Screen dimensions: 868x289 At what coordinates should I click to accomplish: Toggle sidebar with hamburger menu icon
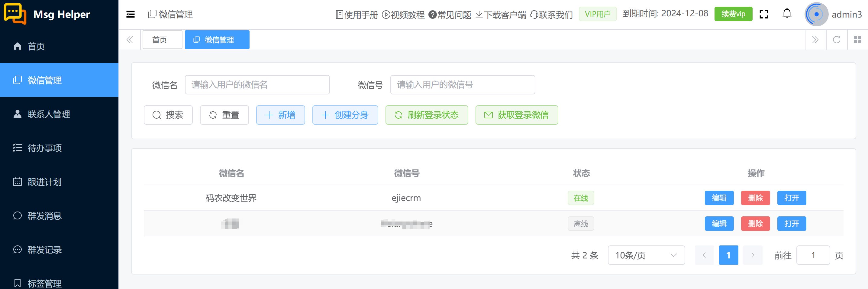131,14
